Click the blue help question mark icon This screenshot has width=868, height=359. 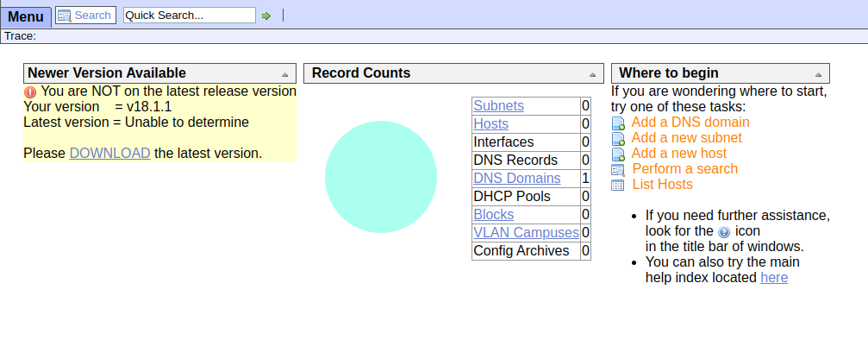(724, 232)
